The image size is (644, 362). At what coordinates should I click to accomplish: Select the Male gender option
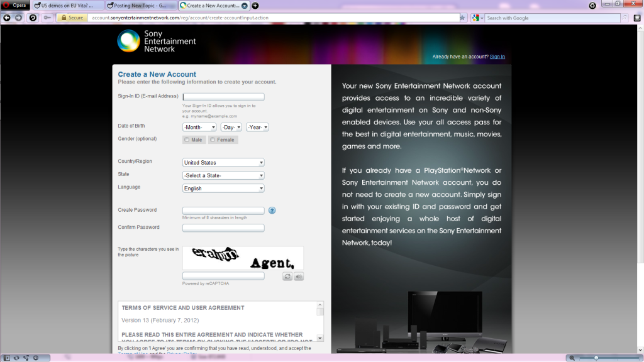[x=187, y=140]
